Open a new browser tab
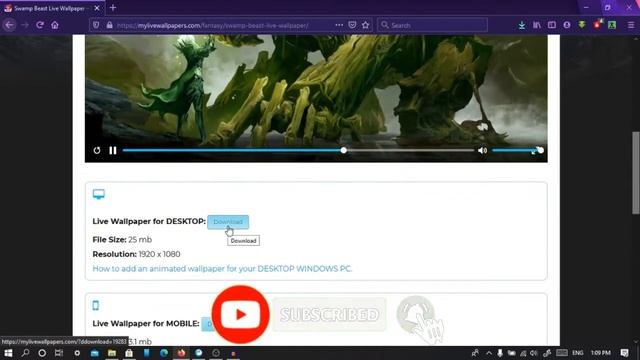The height and width of the screenshot is (360, 640). point(113,8)
